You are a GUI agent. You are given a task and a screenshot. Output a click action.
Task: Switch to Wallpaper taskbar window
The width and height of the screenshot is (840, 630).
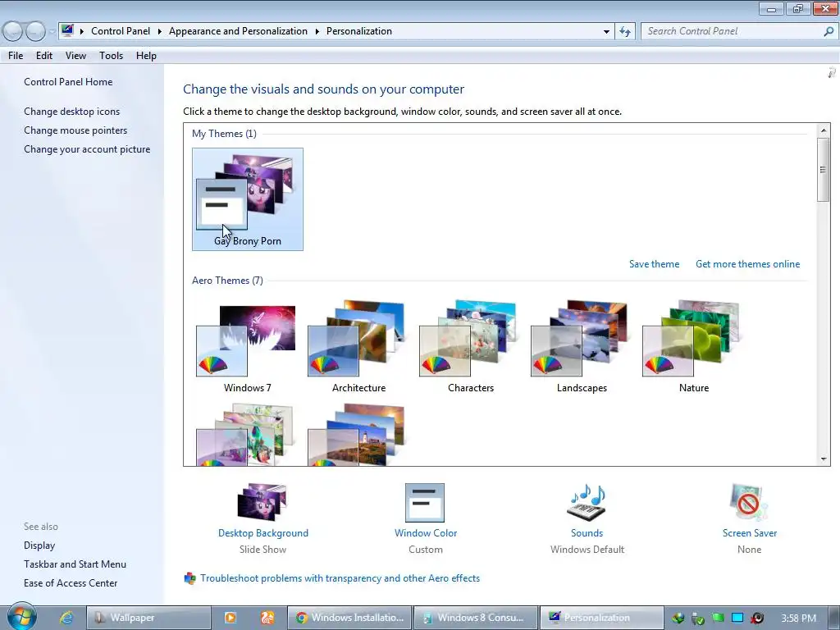click(148, 618)
